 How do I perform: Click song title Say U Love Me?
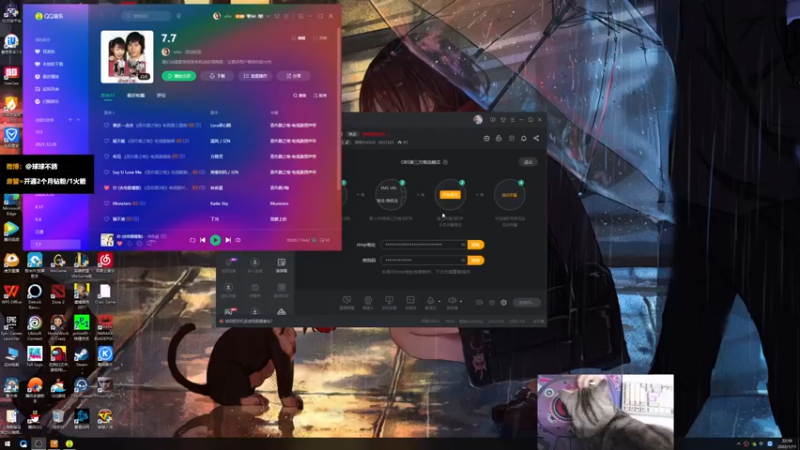(127, 172)
